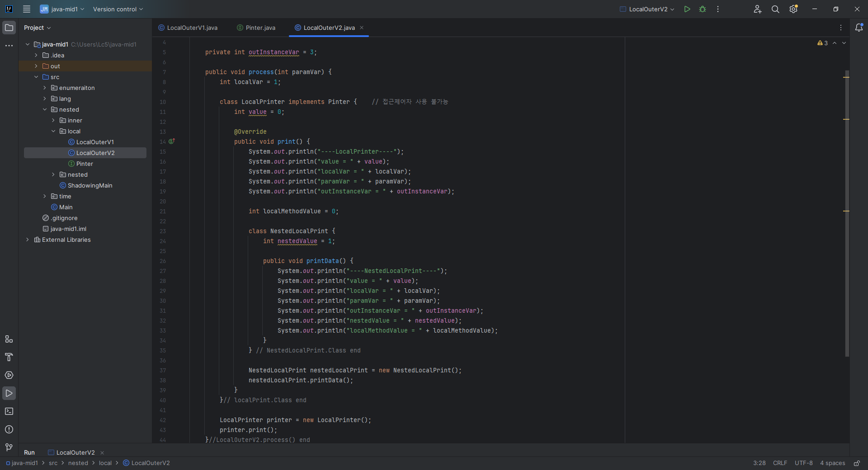Click the top warning stripe mark on scrollbar
Viewport: 868px width, 470px height.
click(x=846, y=77)
